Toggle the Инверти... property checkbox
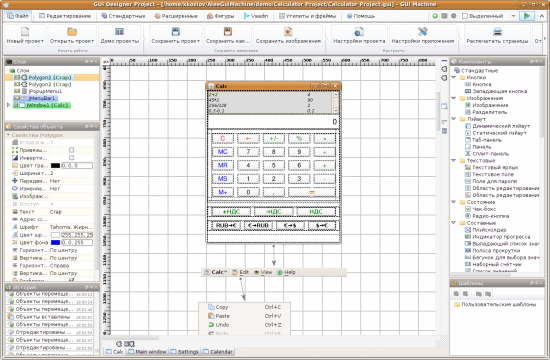550x360 pixels. tap(72, 158)
